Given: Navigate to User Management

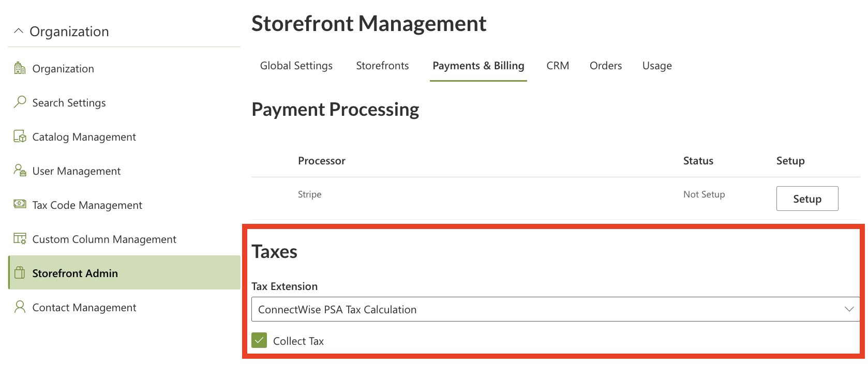Looking at the screenshot, I should click(124, 171).
